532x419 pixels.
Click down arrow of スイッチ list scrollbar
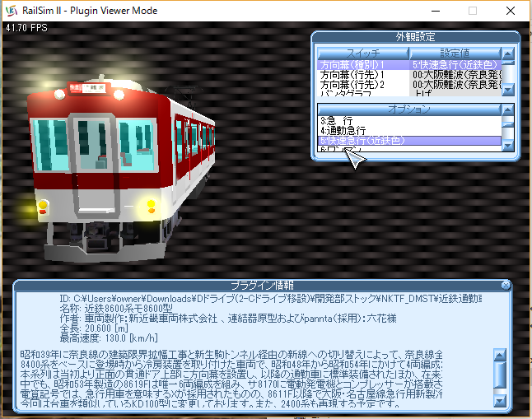pos(507,90)
